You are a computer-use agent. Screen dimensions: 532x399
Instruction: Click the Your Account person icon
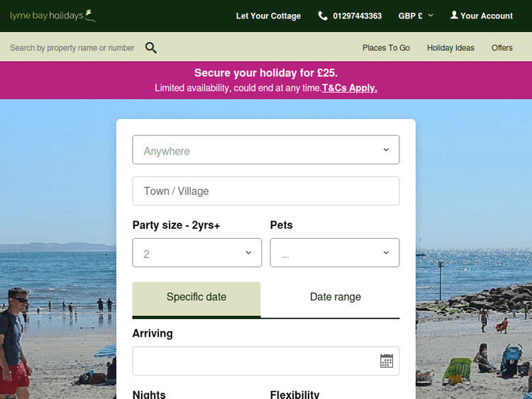pyautogui.click(x=454, y=15)
